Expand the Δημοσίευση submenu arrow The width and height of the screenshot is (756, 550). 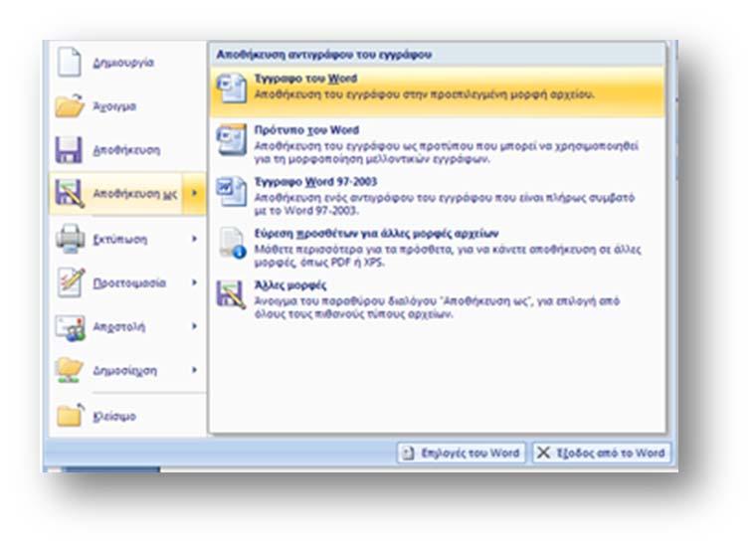(x=194, y=370)
